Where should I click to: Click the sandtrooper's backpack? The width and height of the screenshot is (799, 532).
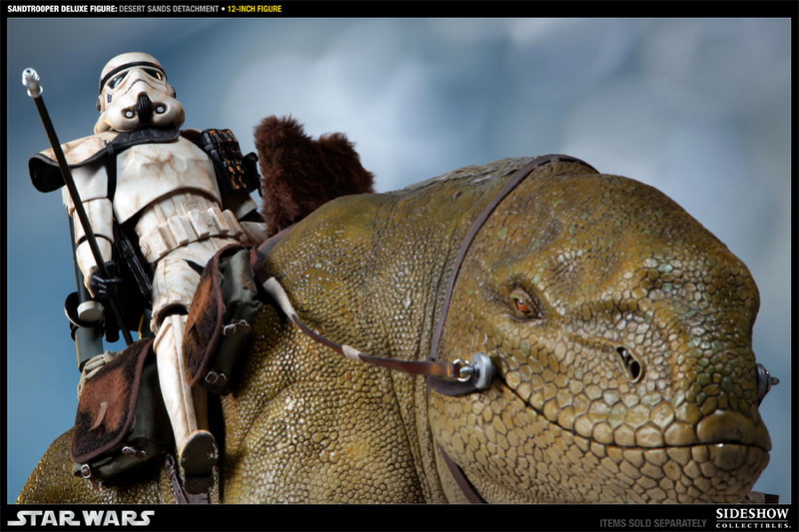pos(232,160)
